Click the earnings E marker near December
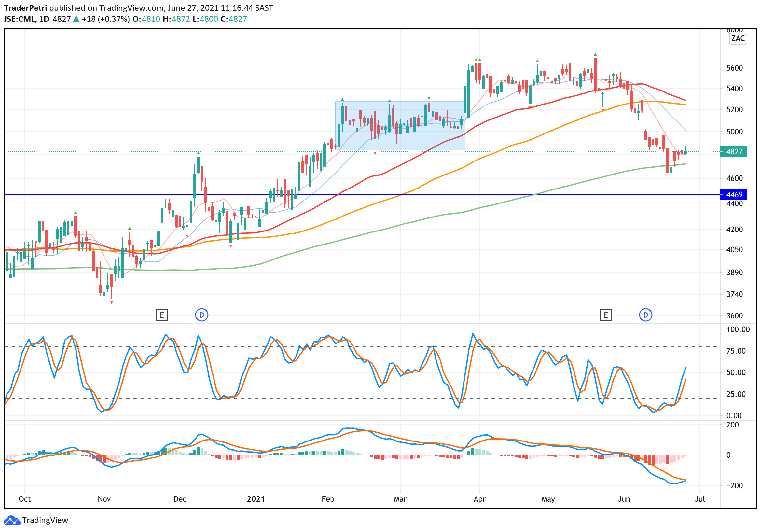Viewport: 761px width, 532px height. [162, 315]
